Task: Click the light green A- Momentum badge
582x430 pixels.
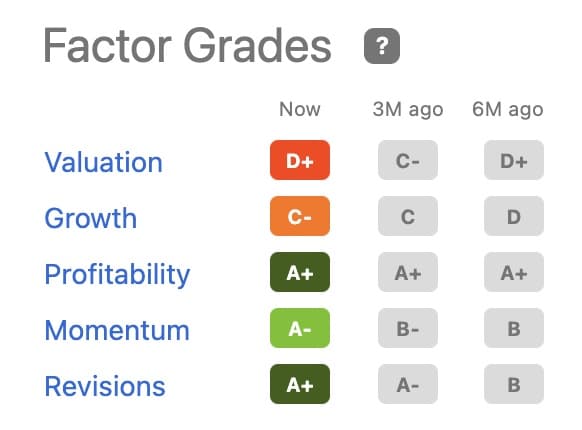Action: coord(300,328)
